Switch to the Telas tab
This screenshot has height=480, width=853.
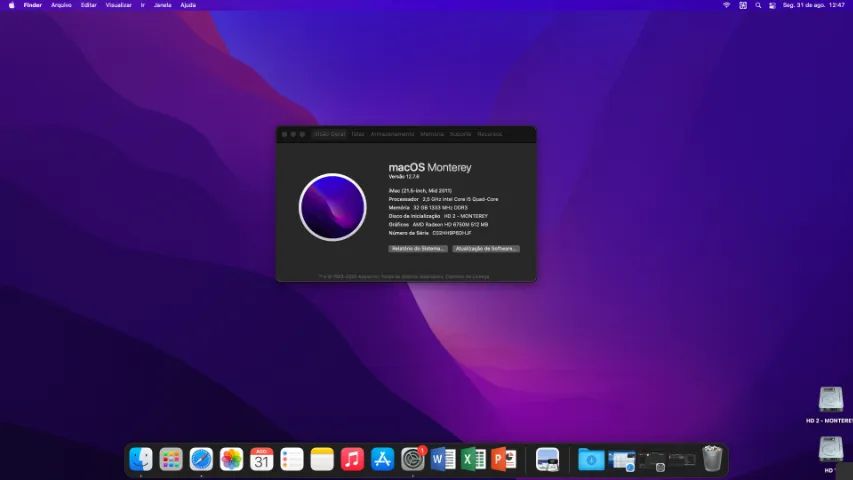click(x=357, y=134)
